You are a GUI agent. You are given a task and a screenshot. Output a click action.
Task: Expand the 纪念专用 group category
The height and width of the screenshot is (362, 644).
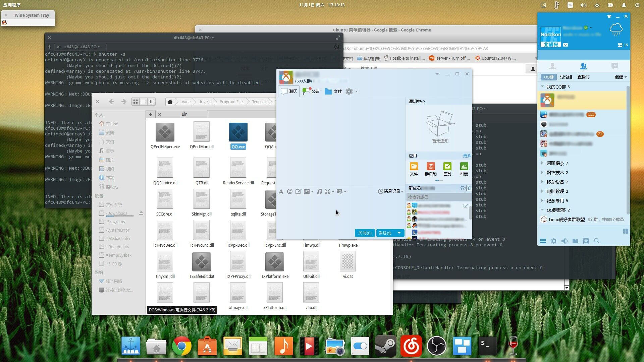pos(542,201)
